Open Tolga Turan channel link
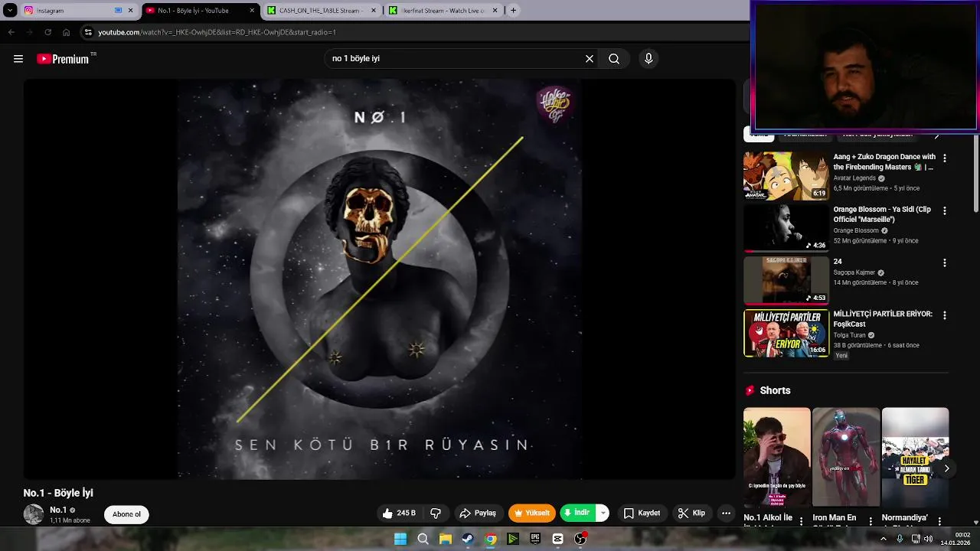980x551 pixels. click(850, 335)
